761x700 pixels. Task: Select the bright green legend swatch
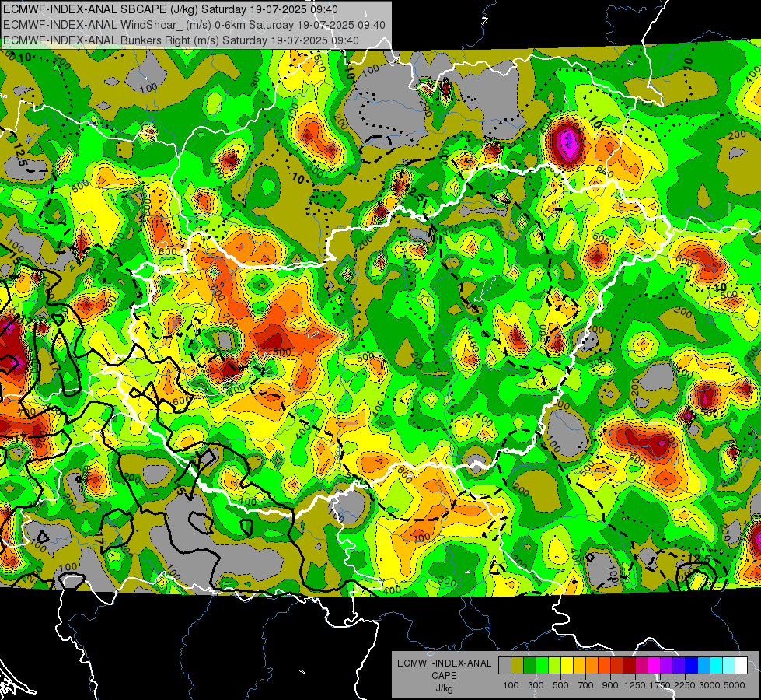click(x=542, y=665)
